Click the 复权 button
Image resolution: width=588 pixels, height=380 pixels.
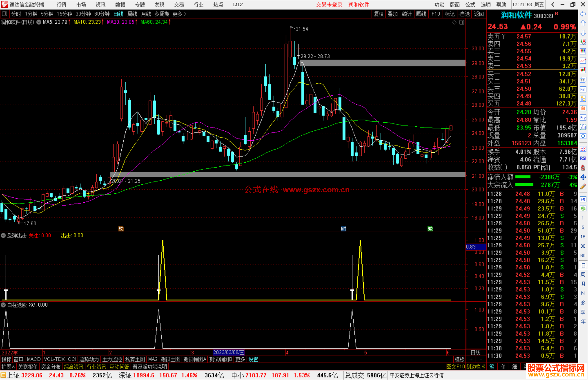coord(378,14)
